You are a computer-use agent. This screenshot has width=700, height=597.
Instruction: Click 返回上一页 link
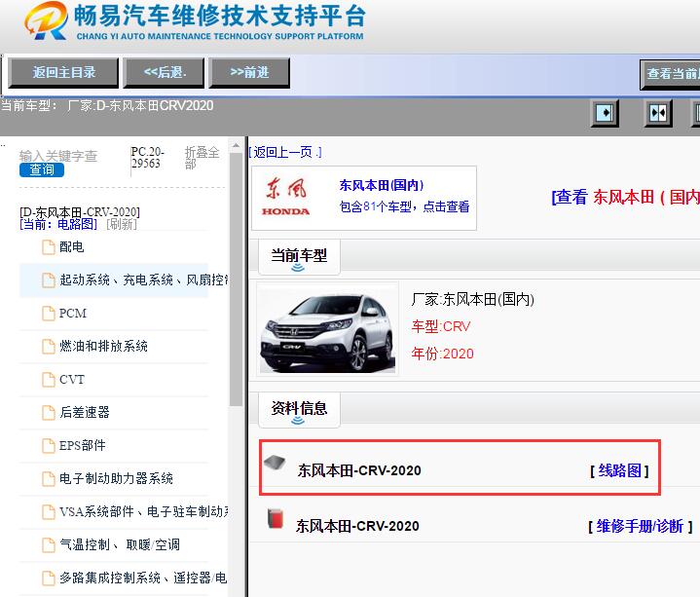coord(285,152)
